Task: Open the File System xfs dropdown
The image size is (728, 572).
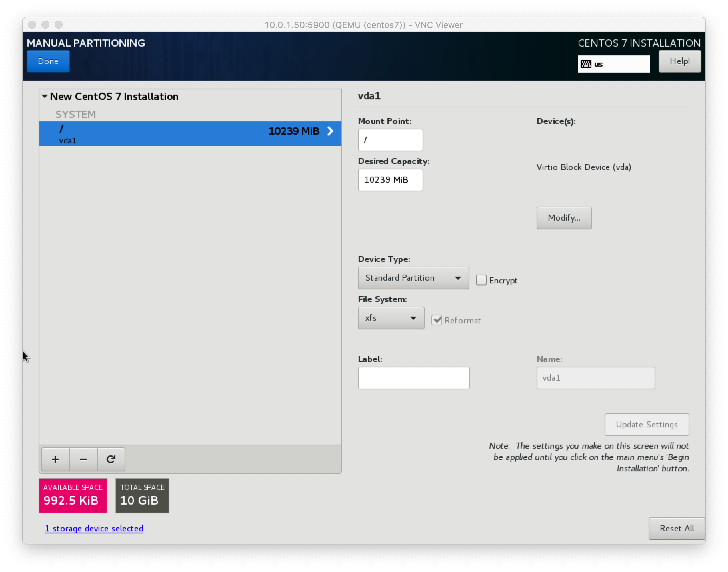Action: 391,318
